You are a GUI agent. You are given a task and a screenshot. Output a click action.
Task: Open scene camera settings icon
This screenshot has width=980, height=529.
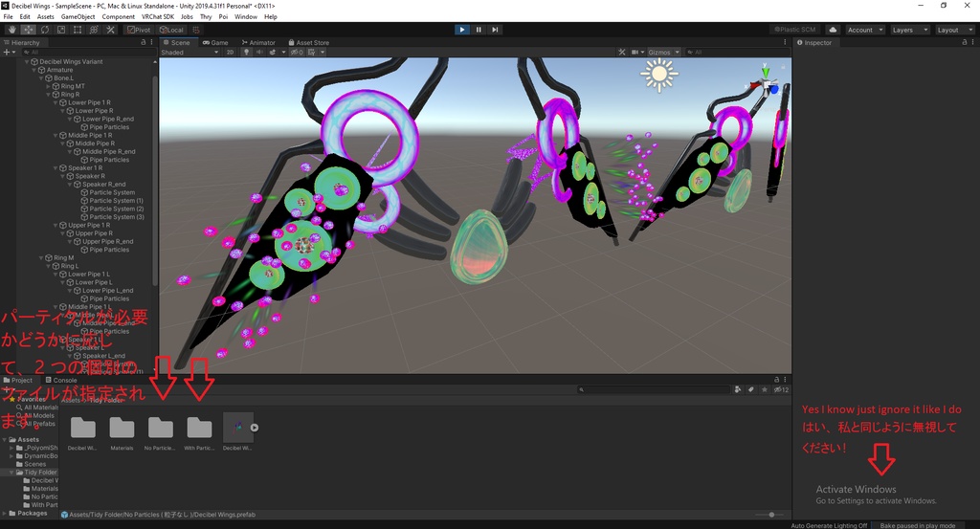pos(637,52)
